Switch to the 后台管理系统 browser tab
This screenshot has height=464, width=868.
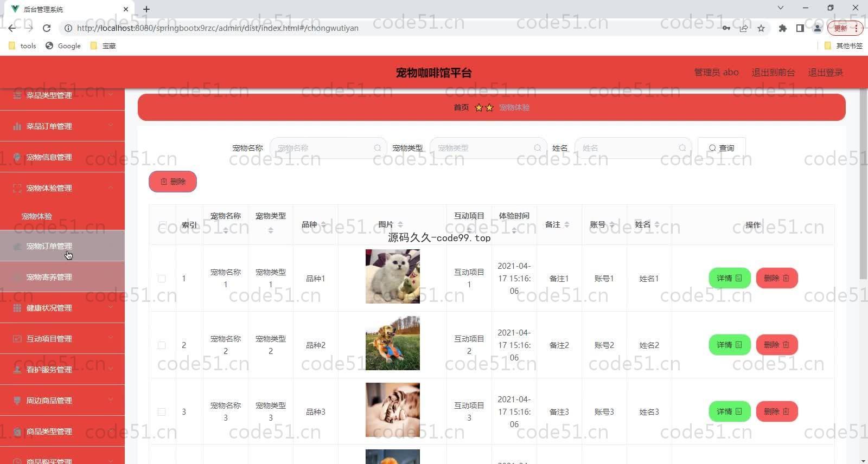[x=68, y=9]
